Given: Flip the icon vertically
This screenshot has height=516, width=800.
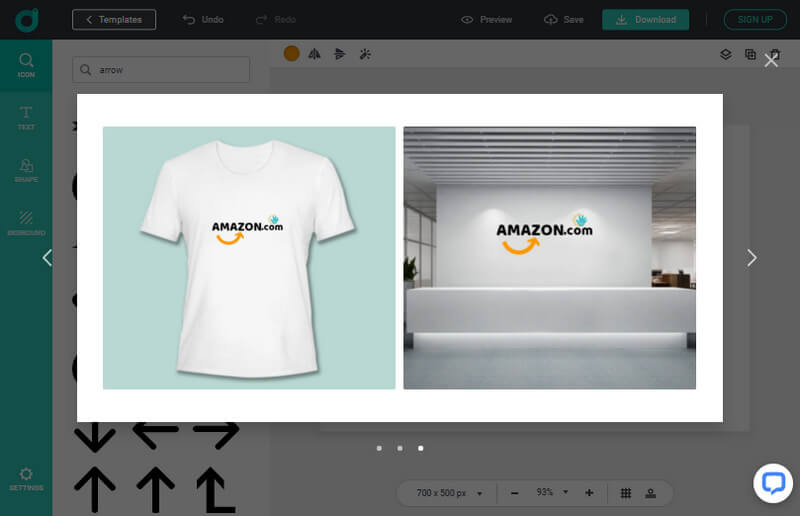Looking at the screenshot, I should coord(339,54).
